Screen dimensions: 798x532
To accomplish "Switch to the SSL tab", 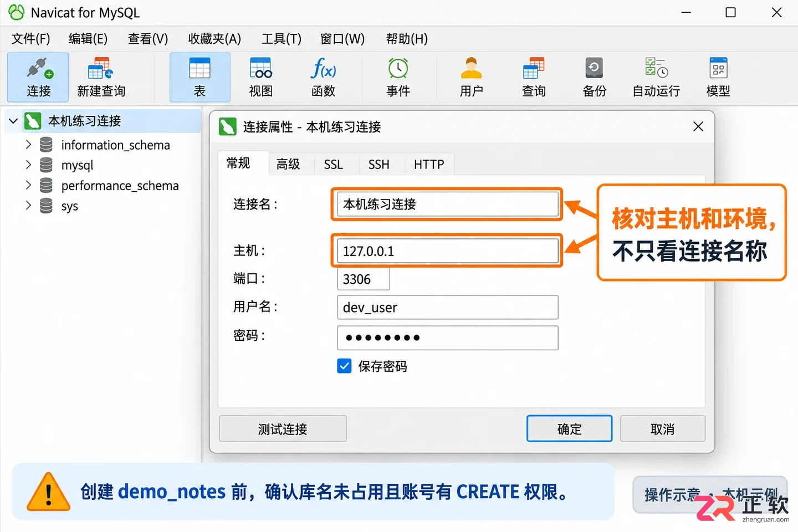I will (x=334, y=164).
